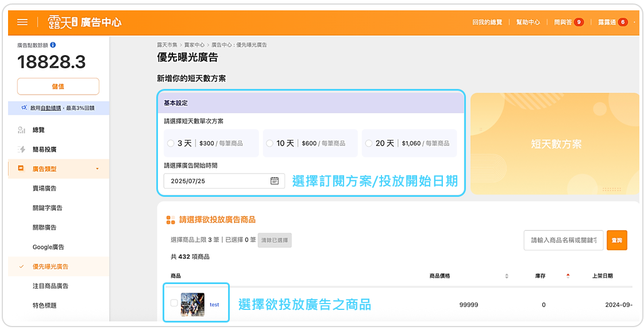Open the hamburger menu icon
Viewport: 644px width, 330px height.
(x=22, y=22)
